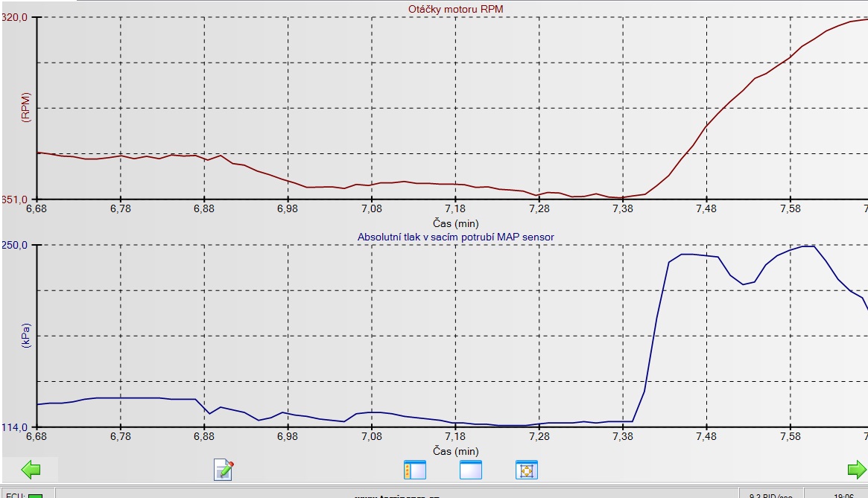
Task: Click the green left arrow to go back
Action: [x=30, y=470]
